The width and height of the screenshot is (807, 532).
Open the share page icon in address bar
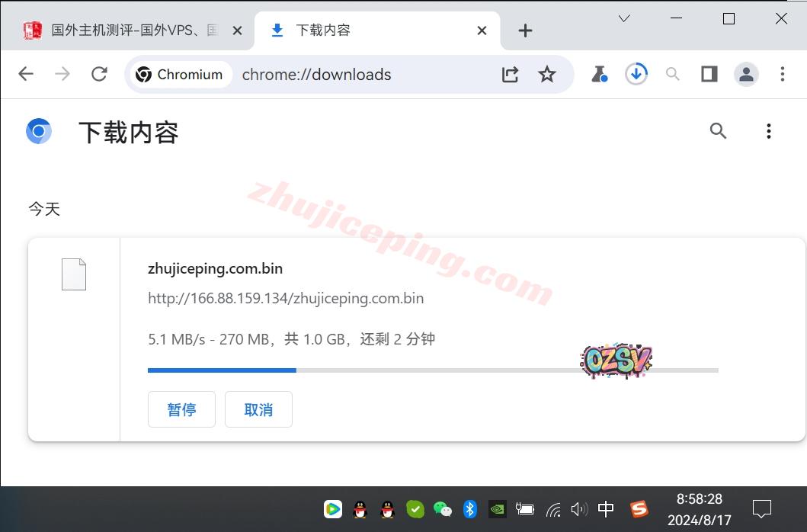tap(510, 74)
